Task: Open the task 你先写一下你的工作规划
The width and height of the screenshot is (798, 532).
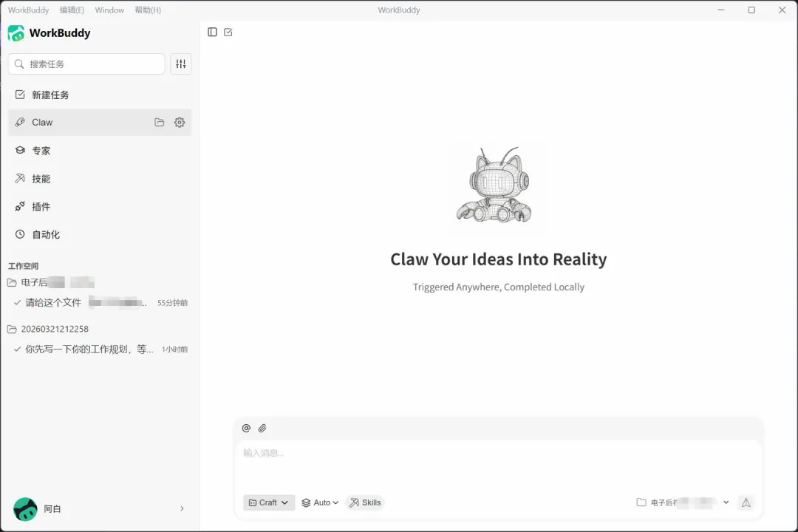Action: pos(100,349)
